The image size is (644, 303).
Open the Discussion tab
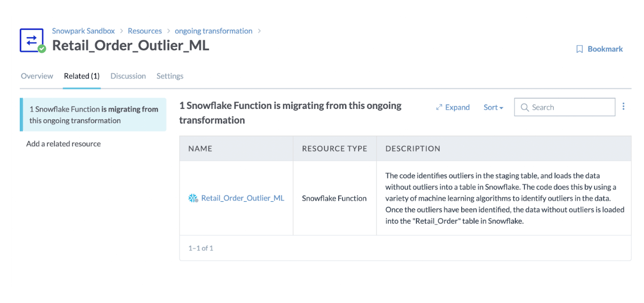[128, 76]
